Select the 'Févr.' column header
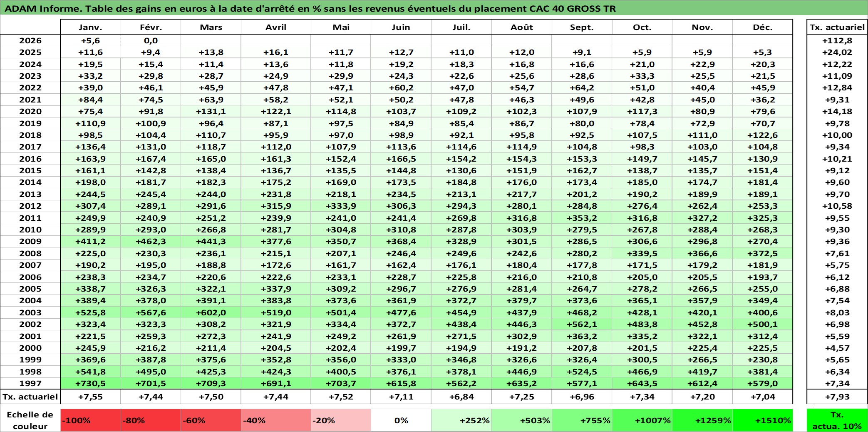Screen dimensions: 868x432 [x=151, y=27]
